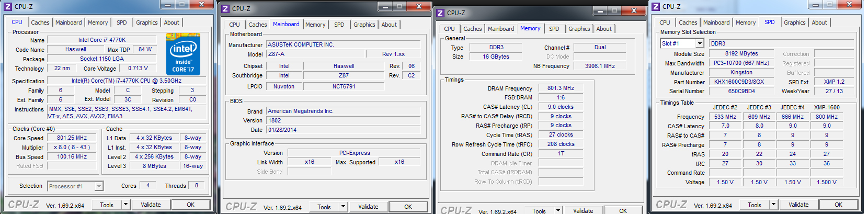Click BIOS date 01/28/2014
Viewport: 868px width, 214px height.
click(x=344, y=130)
